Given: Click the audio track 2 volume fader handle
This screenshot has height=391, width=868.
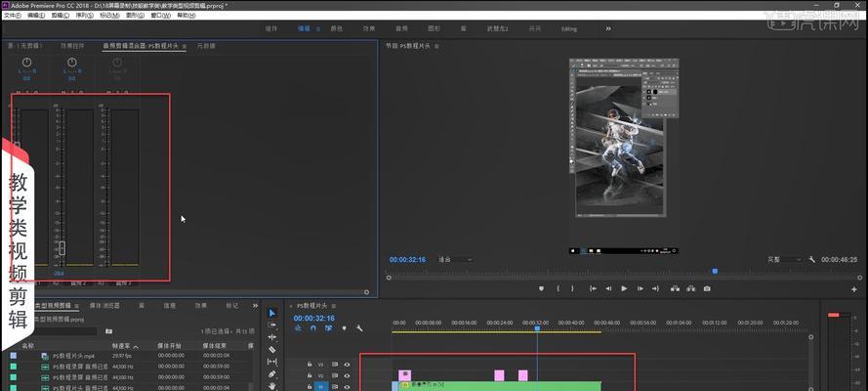Looking at the screenshot, I should tap(62, 248).
